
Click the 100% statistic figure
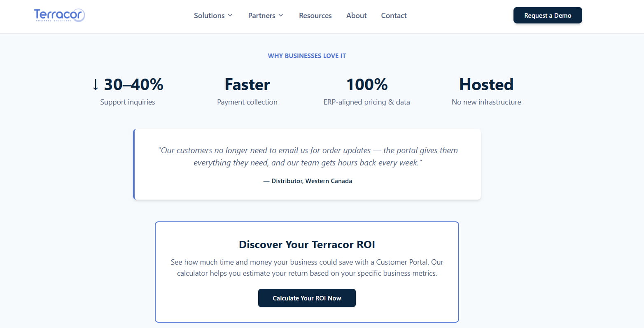[366, 84]
